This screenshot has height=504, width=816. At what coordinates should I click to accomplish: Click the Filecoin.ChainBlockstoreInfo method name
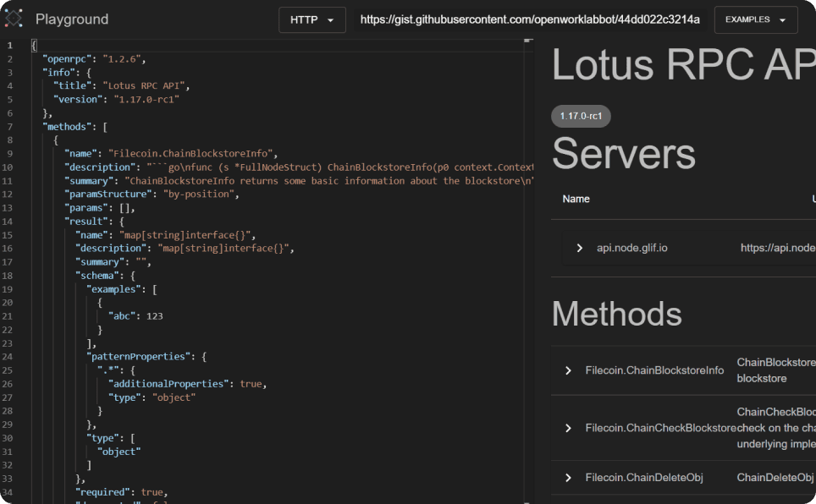(x=654, y=370)
